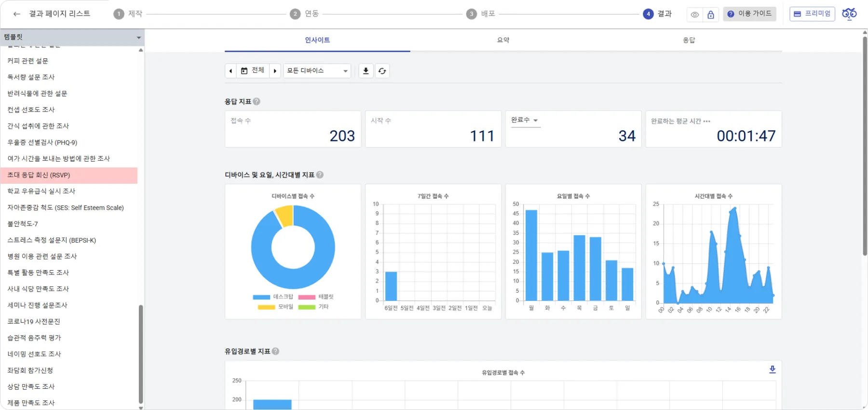Select template 자아존중감 척도 (SES)
Image resolution: width=868 pixels, height=410 pixels.
pos(69,207)
